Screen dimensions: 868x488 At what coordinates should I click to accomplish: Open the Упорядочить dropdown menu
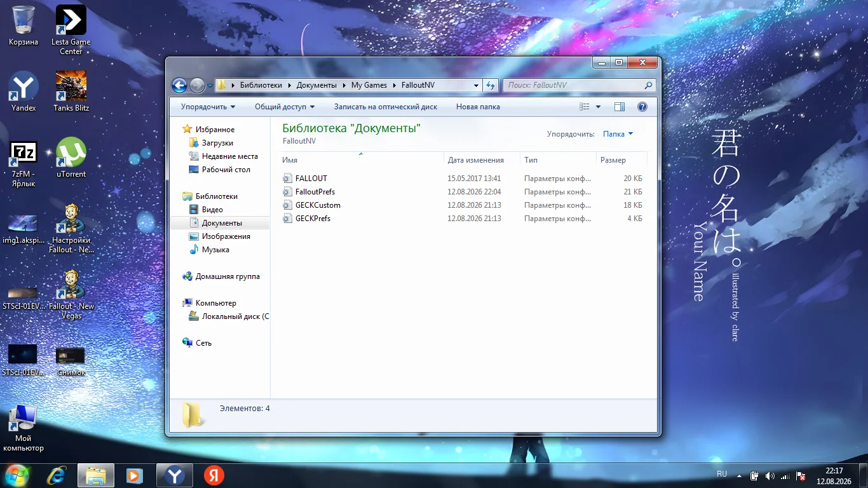click(x=208, y=107)
